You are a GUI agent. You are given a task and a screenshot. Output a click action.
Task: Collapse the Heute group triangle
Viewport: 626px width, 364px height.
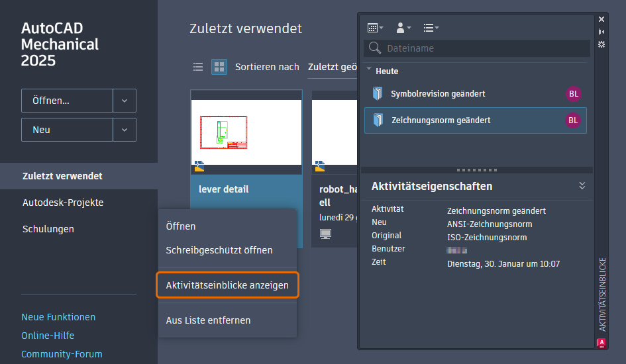click(x=369, y=69)
